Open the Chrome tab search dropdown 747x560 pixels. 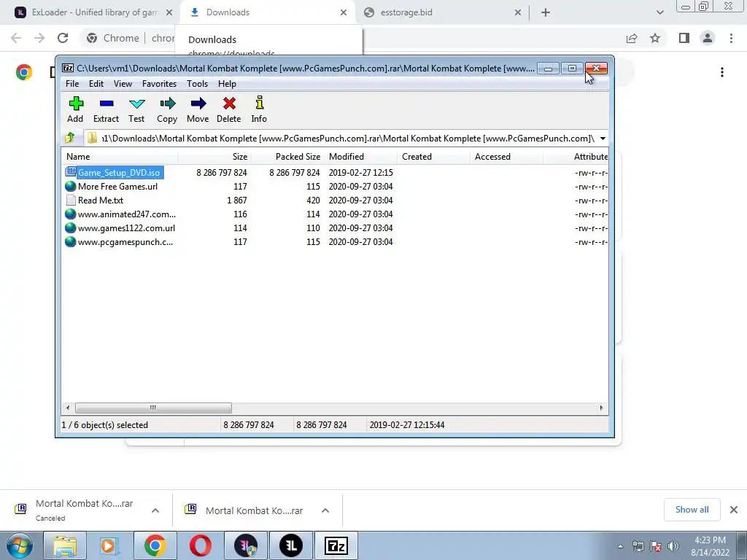(659, 12)
